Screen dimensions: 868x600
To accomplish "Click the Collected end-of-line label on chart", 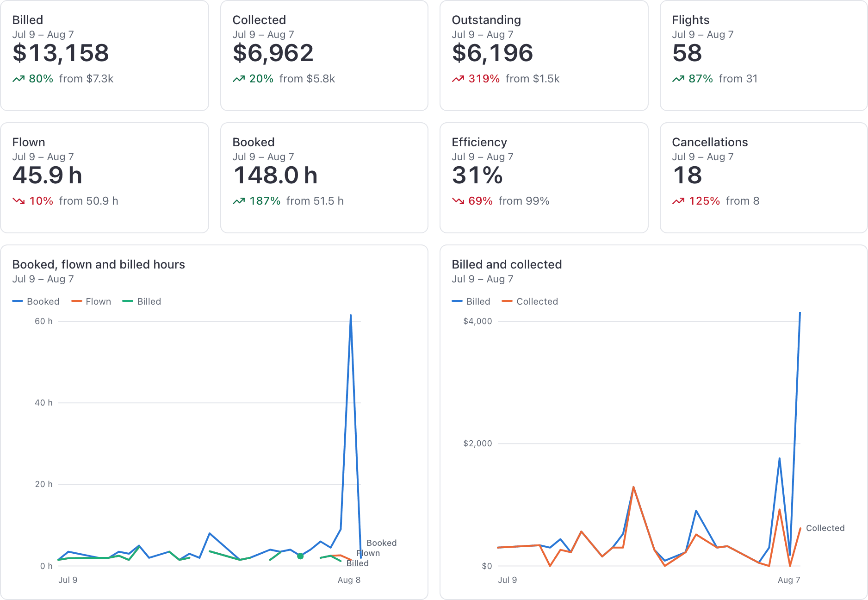I will pyautogui.click(x=825, y=528).
